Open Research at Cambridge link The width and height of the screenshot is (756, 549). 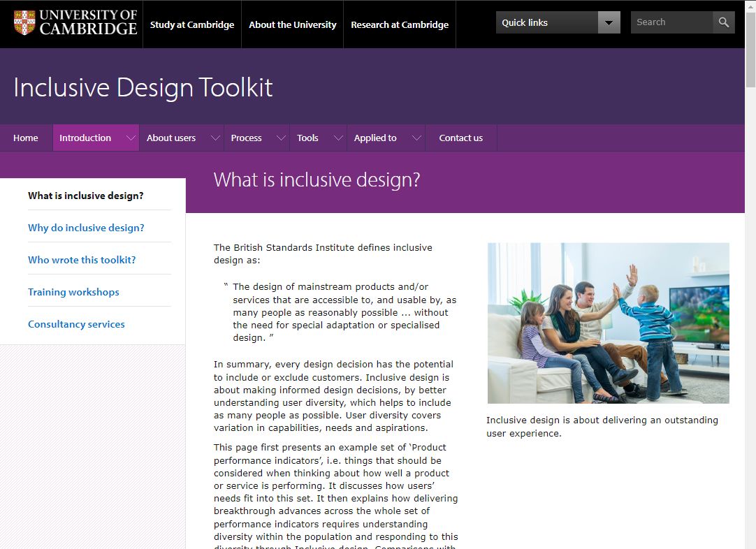pyautogui.click(x=400, y=24)
